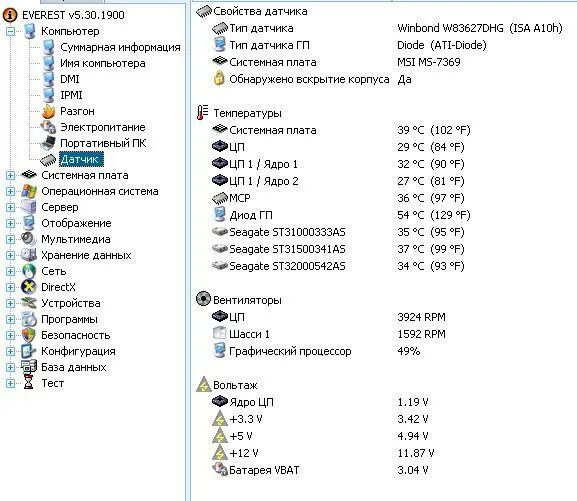The width and height of the screenshot is (577, 501).
Task: Click the Мультимедиа speaker icon
Action: click(29, 239)
